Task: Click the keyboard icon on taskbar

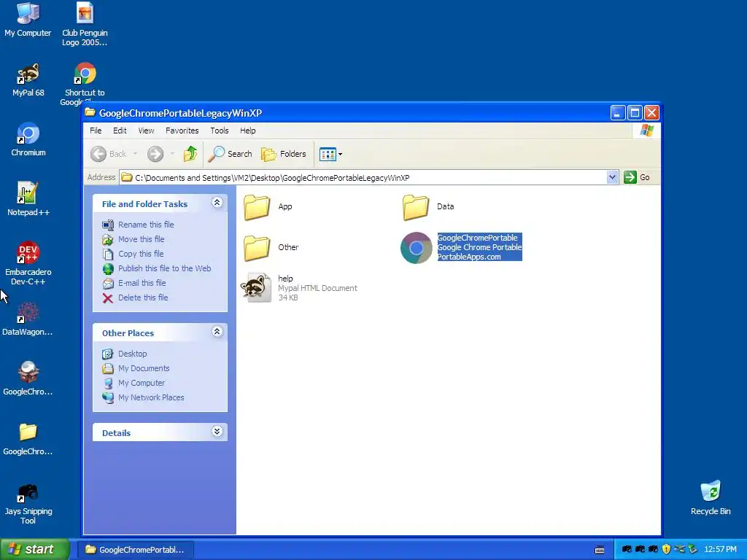Action: (x=600, y=550)
